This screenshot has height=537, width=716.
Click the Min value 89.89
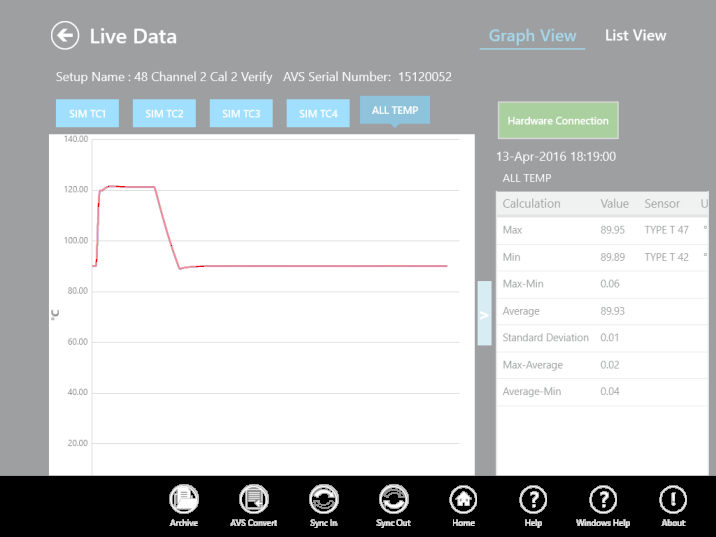click(x=612, y=257)
